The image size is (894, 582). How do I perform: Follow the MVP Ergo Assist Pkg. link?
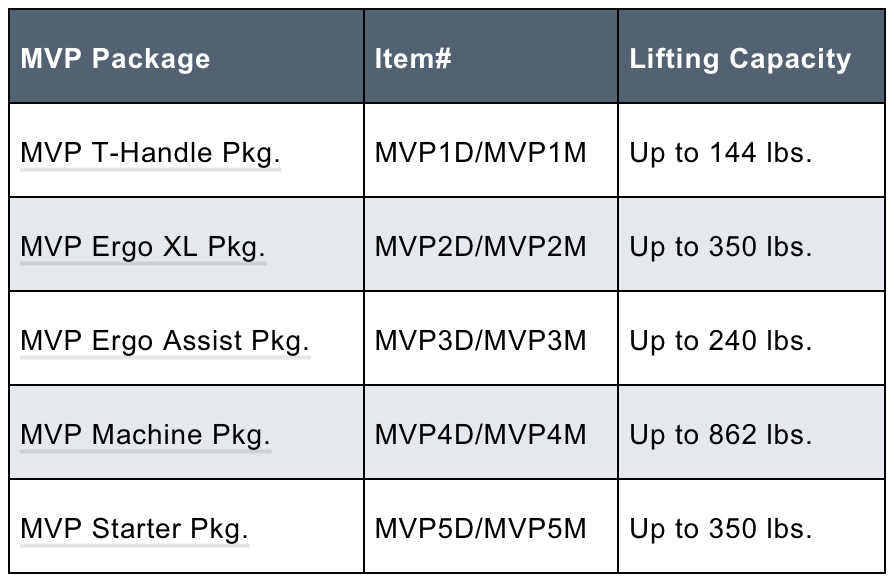[164, 341]
